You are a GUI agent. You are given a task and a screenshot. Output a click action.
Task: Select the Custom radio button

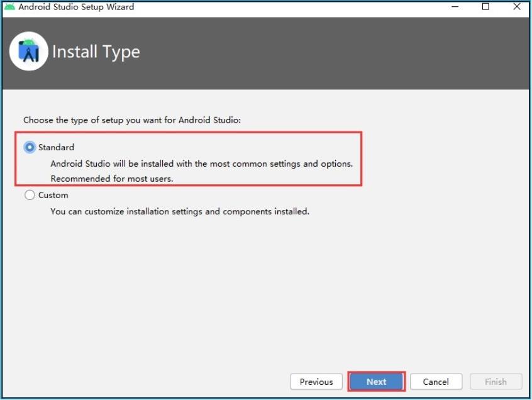(30, 195)
